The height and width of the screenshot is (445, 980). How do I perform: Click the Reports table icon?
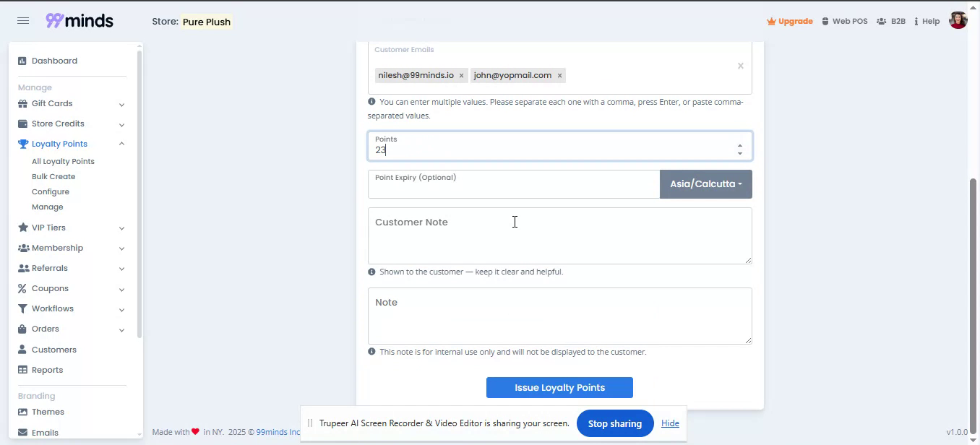coord(22,370)
